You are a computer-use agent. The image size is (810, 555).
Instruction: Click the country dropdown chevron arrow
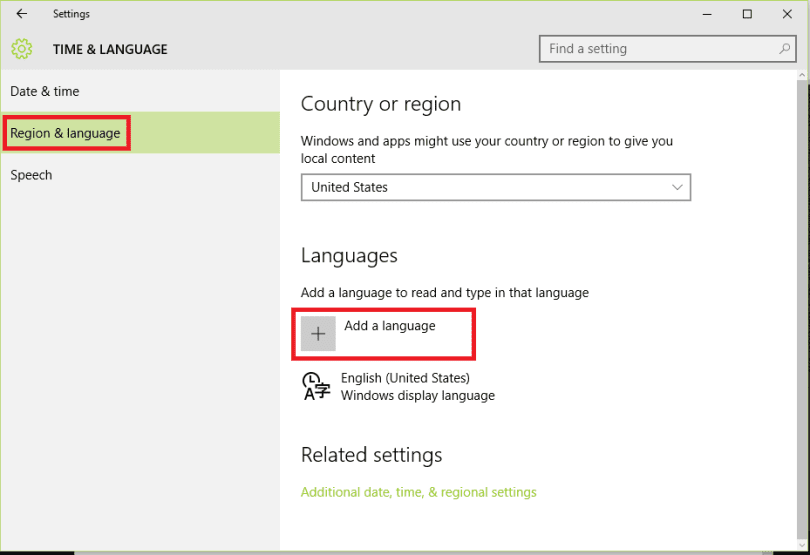(677, 187)
